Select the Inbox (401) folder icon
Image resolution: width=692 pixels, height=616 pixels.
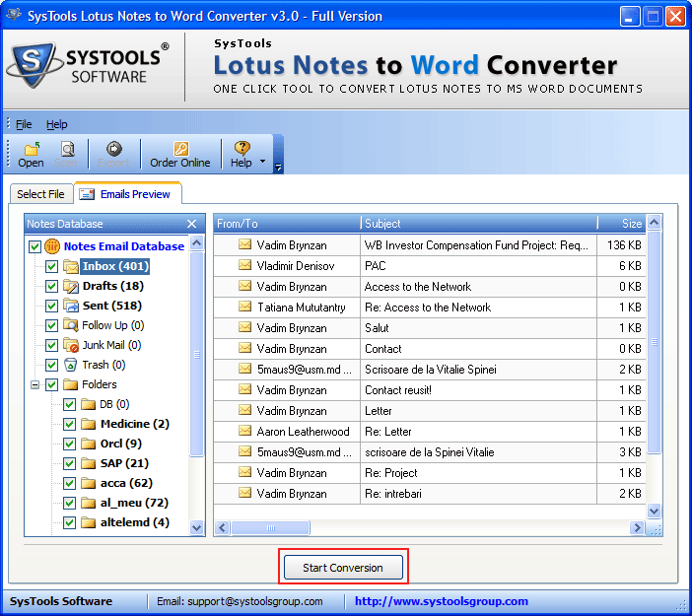71,266
